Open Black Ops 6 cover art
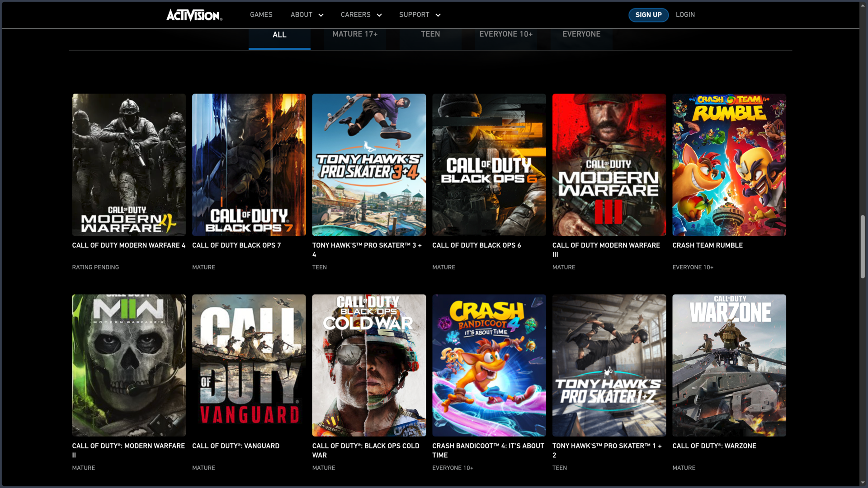 489,165
